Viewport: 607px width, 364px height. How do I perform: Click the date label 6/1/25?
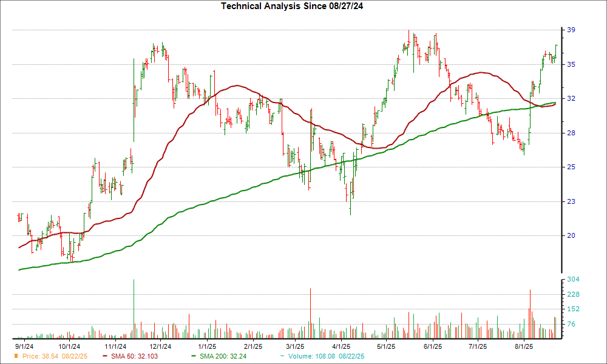(432, 346)
